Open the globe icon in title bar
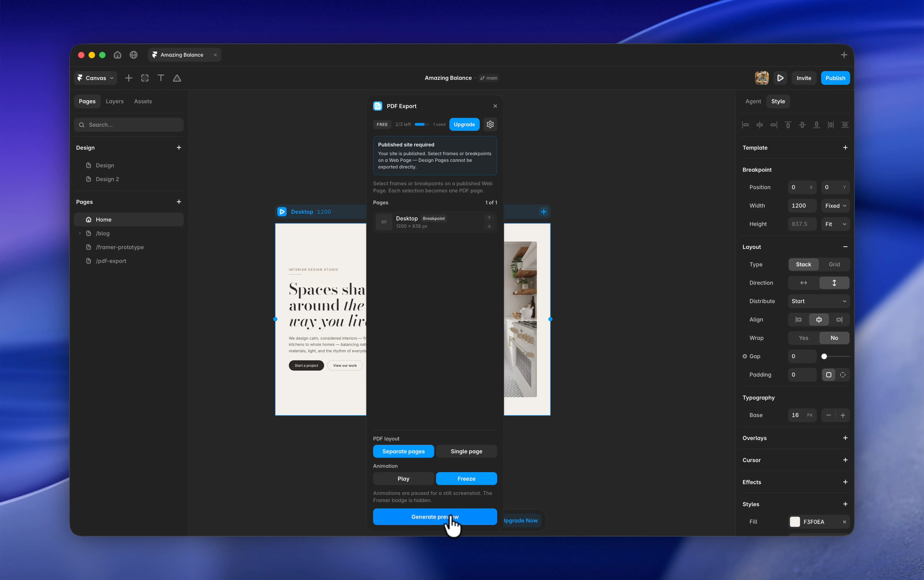Viewport: 924px width, 580px height. [133, 55]
